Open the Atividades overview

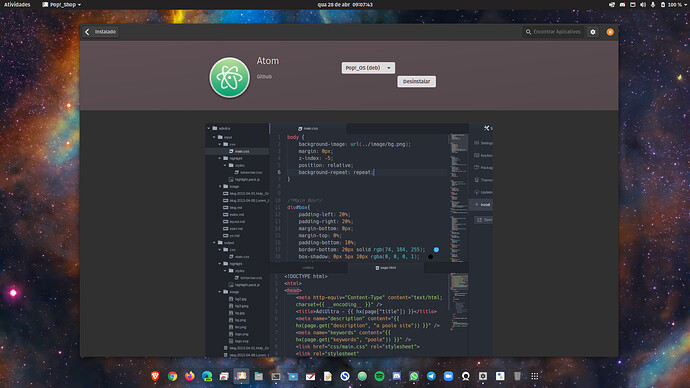(x=17, y=4)
